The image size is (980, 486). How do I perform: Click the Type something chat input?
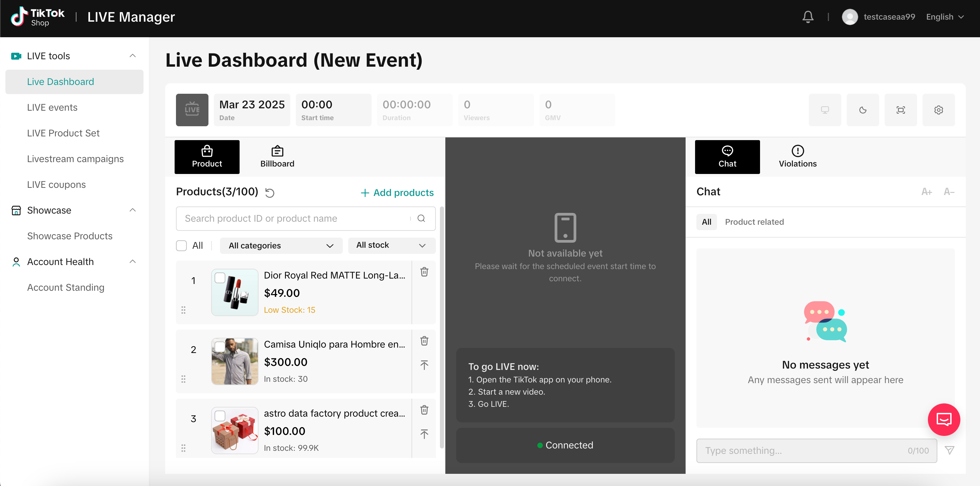[x=817, y=450]
